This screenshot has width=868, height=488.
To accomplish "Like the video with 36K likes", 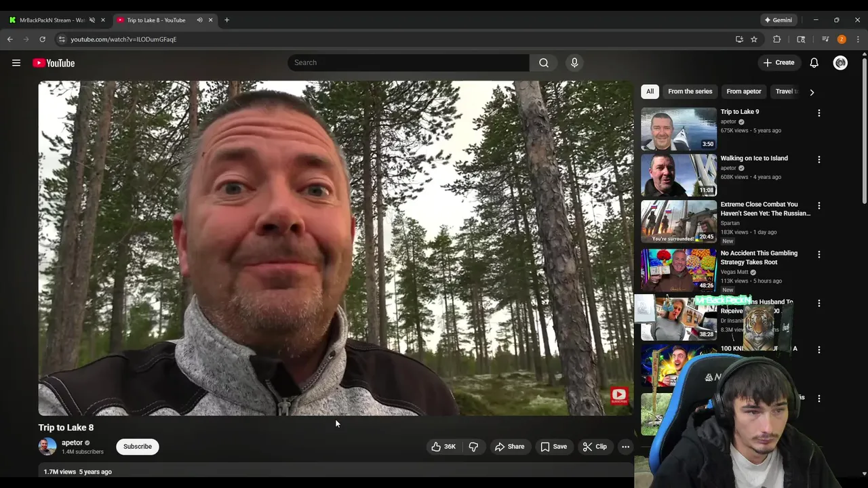I will [443, 447].
